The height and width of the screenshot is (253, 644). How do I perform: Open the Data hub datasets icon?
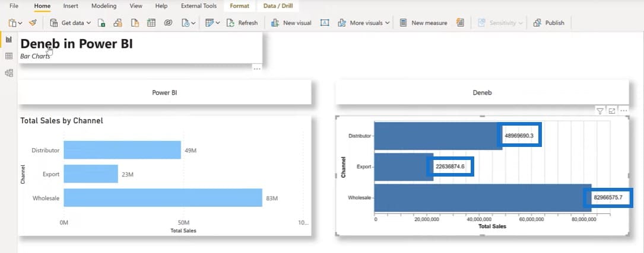(x=118, y=23)
